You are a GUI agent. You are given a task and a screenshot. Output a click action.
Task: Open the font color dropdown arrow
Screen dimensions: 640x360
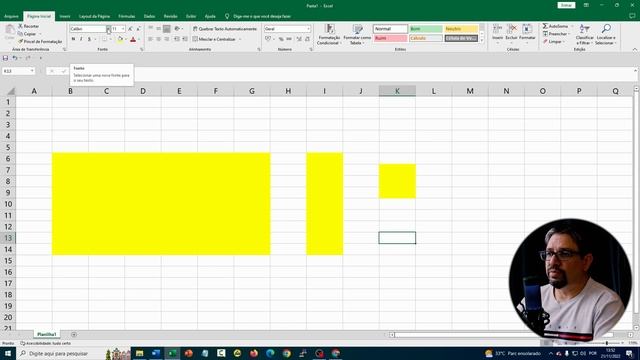click(x=139, y=39)
